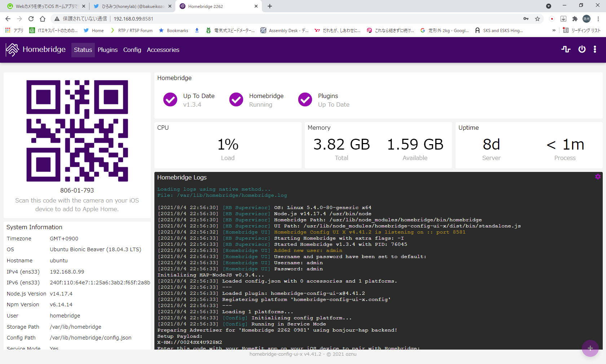Click the footer homebridge-config-ui-x v4.41.2 text
This screenshot has height=364, width=606.
point(285,354)
